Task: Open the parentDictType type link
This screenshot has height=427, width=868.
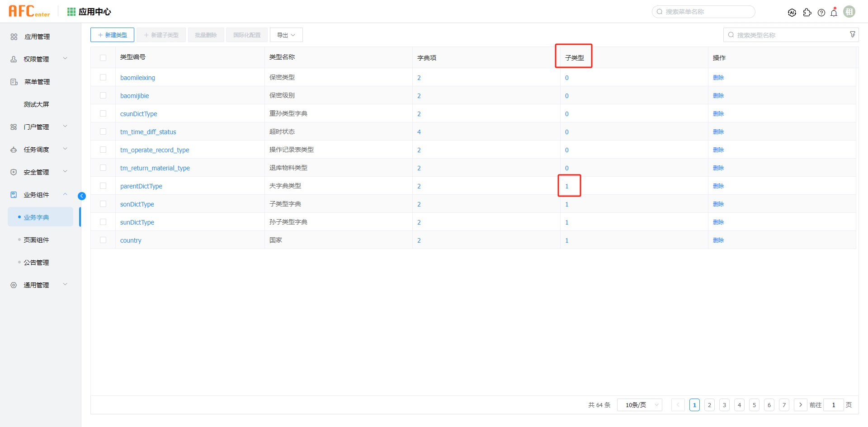Action: tap(141, 186)
